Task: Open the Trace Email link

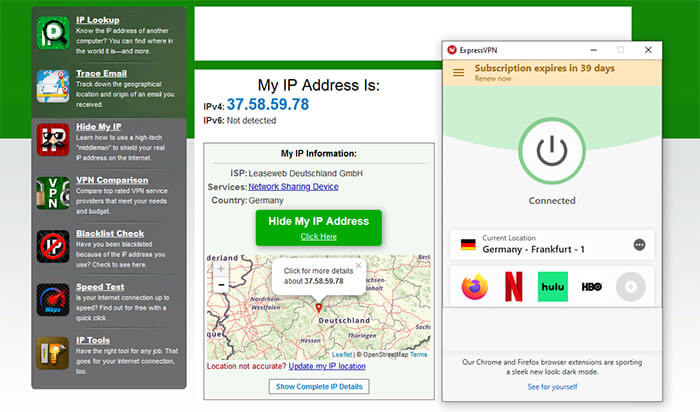Action: tap(101, 73)
